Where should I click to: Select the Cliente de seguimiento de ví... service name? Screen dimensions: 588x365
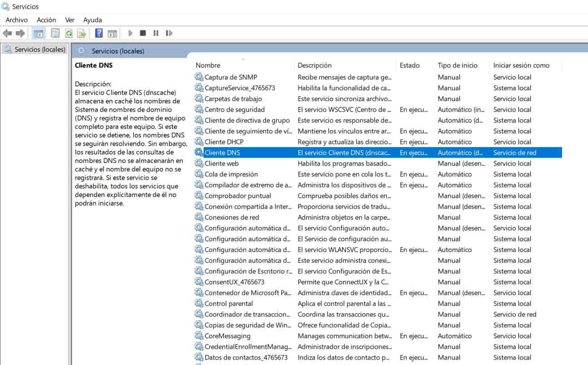(248, 131)
